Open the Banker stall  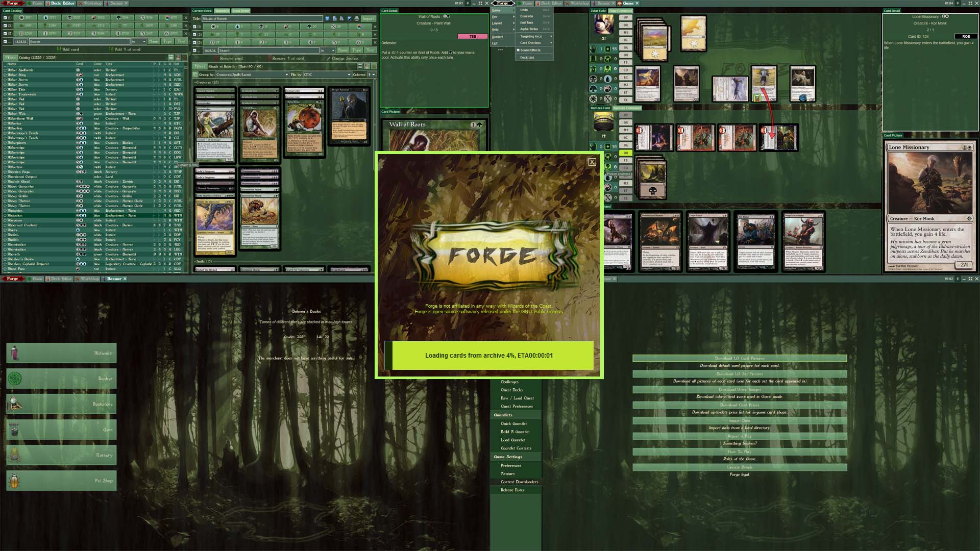tap(61, 379)
